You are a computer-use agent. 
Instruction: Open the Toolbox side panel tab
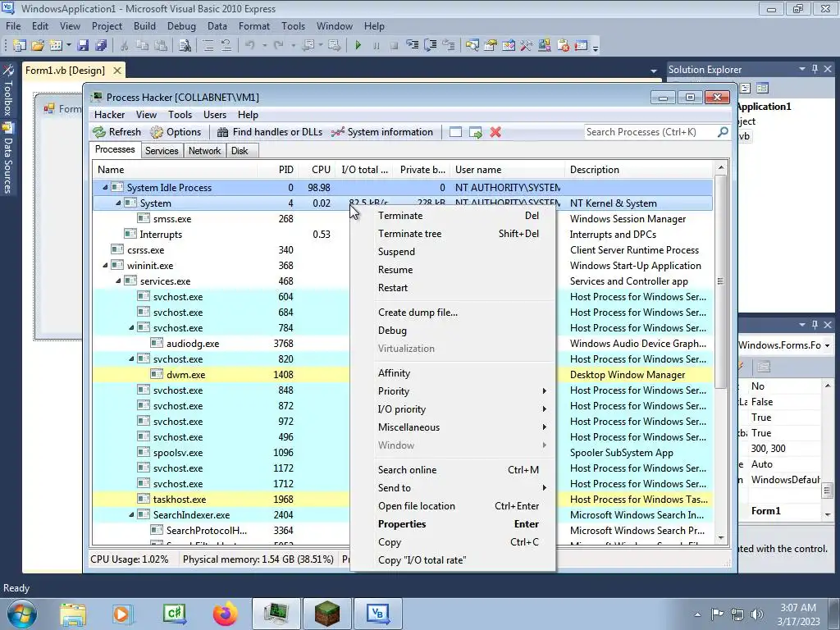pos(7,90)
